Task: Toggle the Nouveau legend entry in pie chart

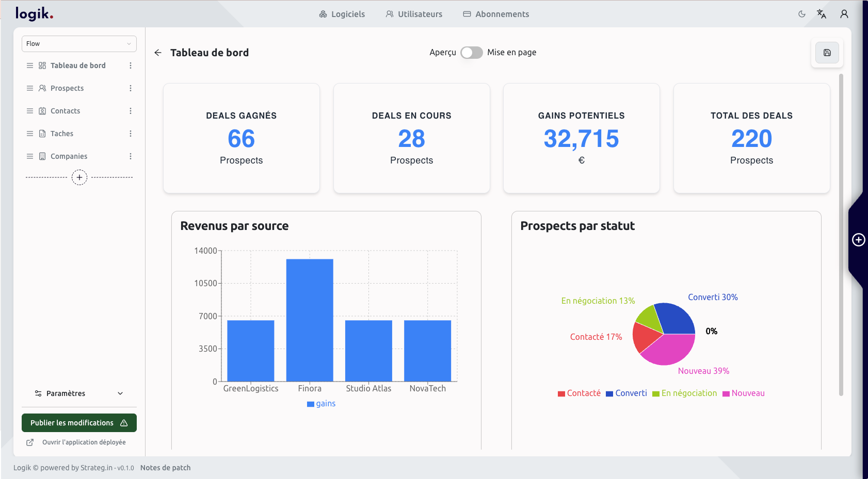Action: [x=744, y=393]
